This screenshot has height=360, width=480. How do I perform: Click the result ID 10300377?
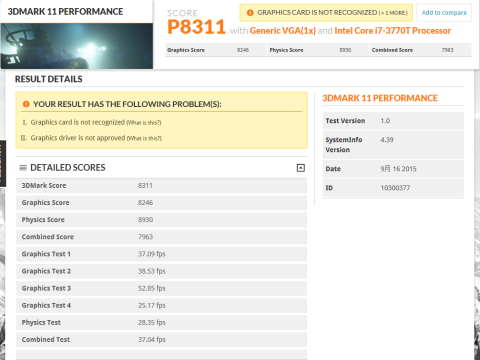click(x=395, y=188)
